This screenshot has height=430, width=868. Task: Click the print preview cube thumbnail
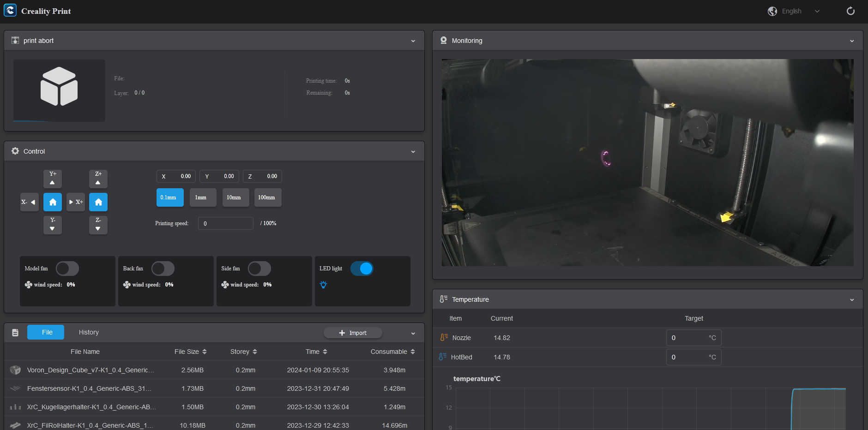pos(59,90)
